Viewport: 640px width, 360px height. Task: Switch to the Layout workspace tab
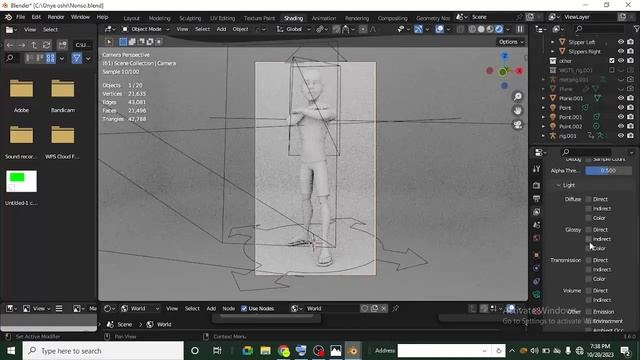pyautogui.click(x=131, y=18)
